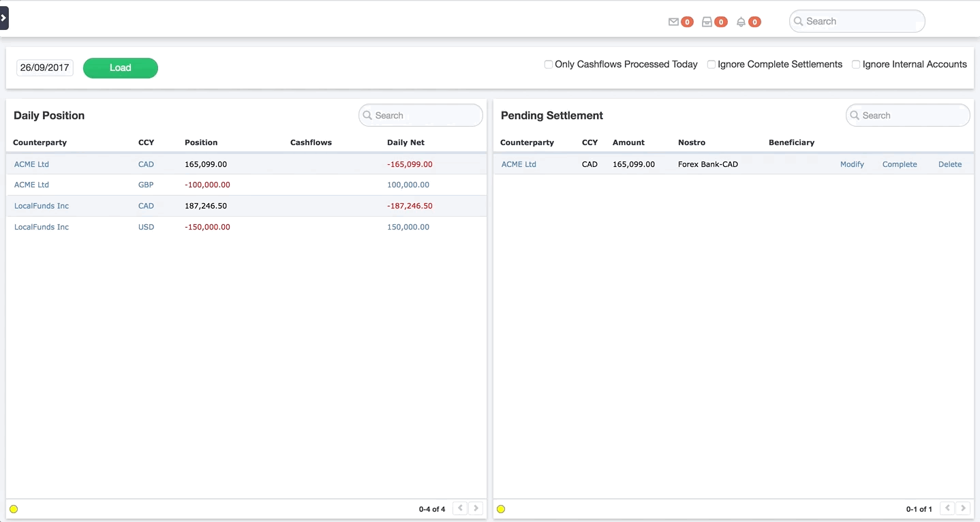Click daily net -187,246.50
This screenshot has height=522, width=980.
pyautogui.click(x=410, y=206)
